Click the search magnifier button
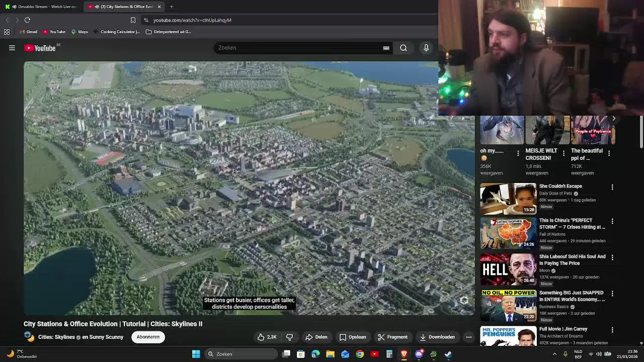Viewport: 644px width, 362px height. (404, 48)
